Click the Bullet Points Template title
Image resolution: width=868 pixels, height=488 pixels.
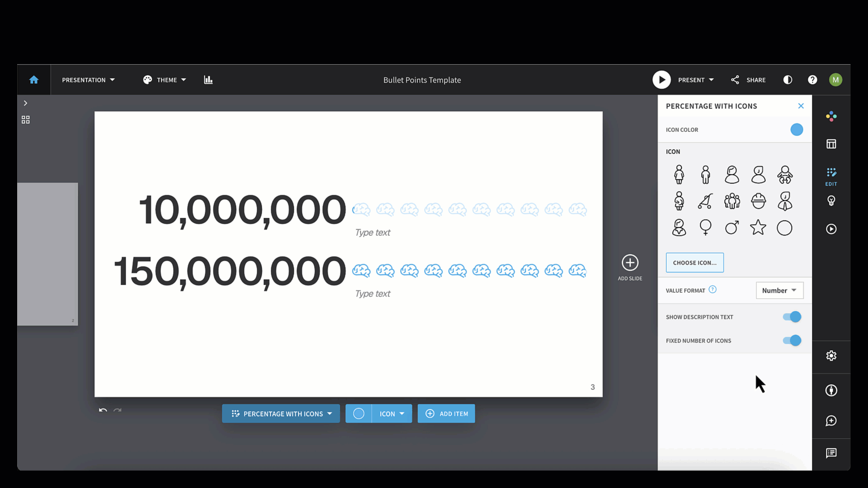(422, 80)
